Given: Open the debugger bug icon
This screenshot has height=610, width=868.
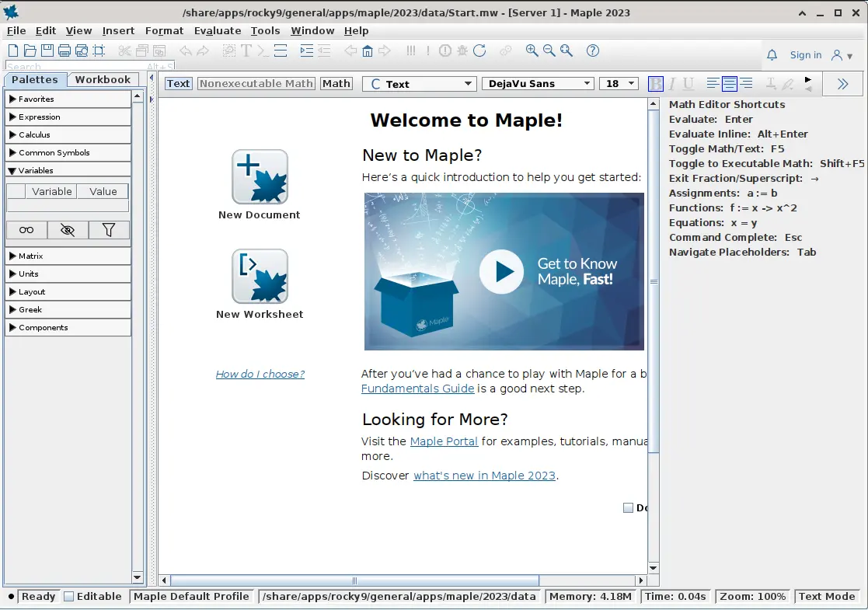Looking at the screenshot, I should tap(462, 51).
